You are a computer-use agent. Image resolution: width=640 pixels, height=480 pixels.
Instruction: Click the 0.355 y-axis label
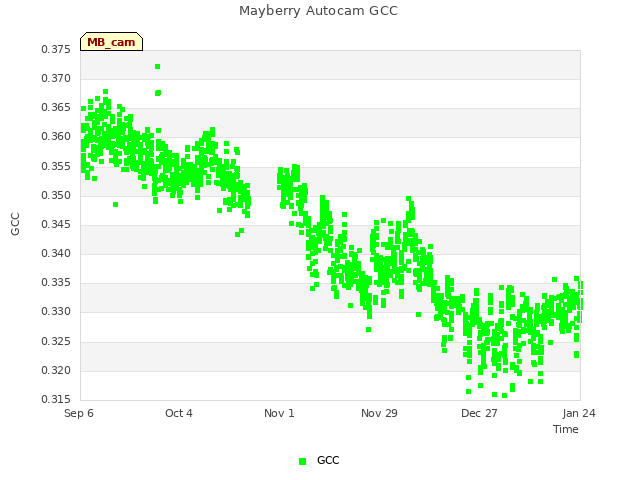tap(56, 167)
